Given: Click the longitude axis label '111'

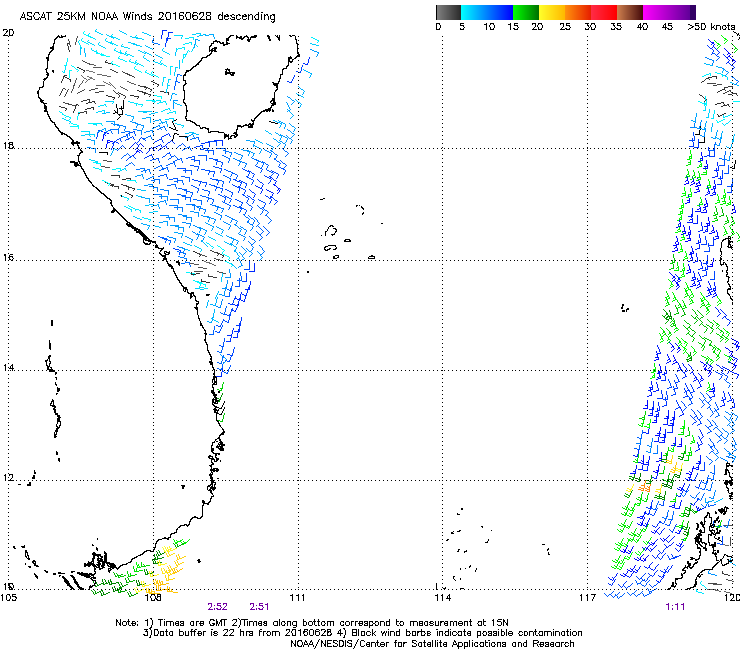Looking at the screenshot, I should point(297,598).
